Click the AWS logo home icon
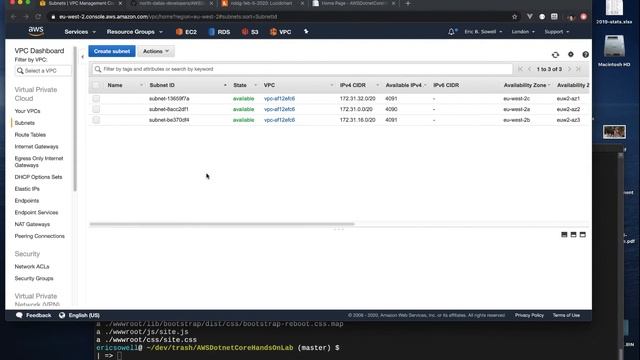Viewport: 640px width, 360px height. tap(36, 31)
